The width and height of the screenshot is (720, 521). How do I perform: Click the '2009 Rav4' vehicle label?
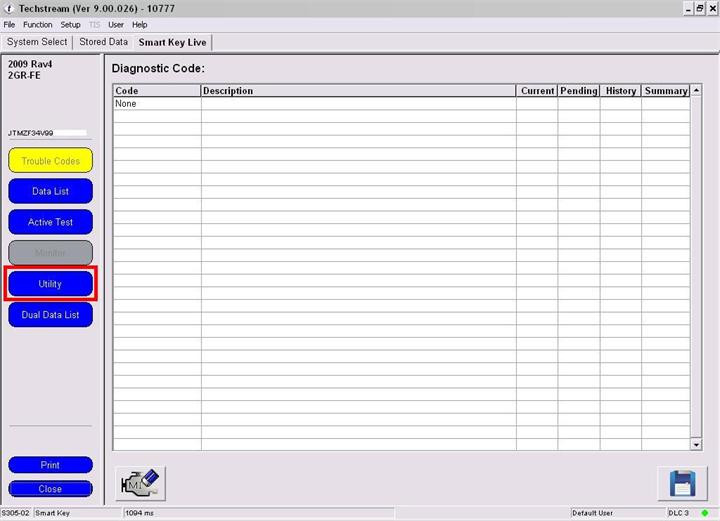click(x=30, y=64)
